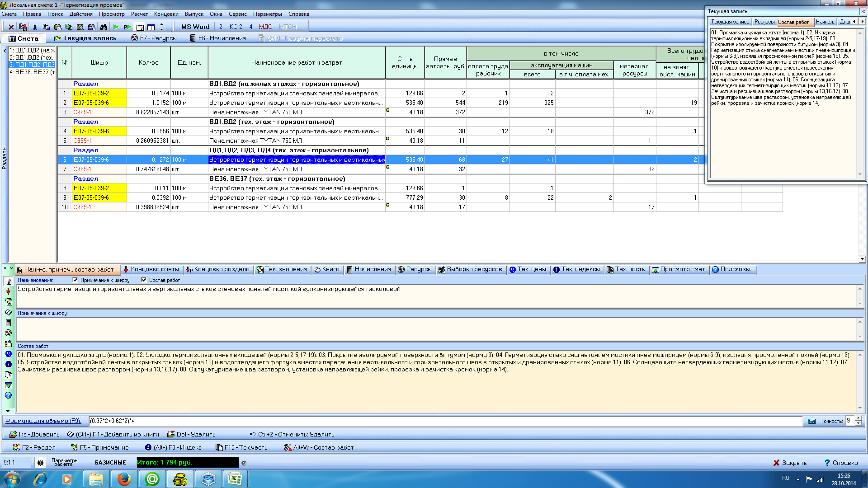Open the Концовки menu
Viewport: 868px width, 488px height.
[166, 14]
